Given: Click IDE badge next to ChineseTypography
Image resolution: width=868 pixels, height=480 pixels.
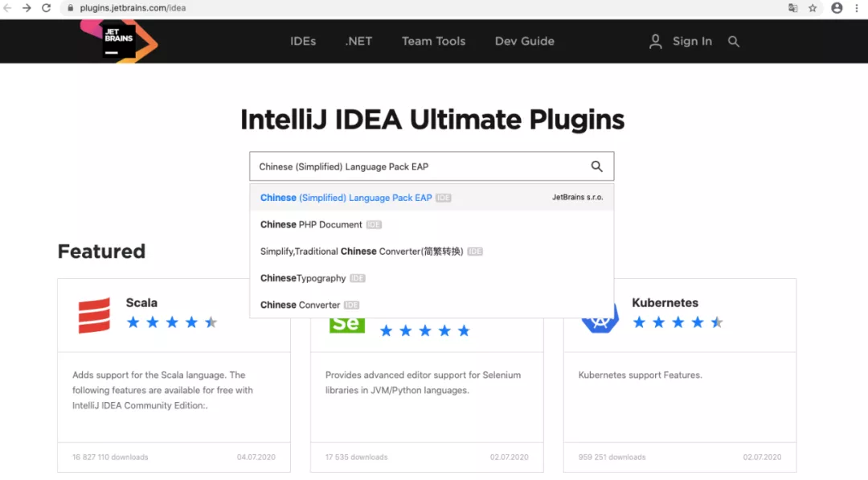Looking at the screenshot, I should [x=358, y=278].
